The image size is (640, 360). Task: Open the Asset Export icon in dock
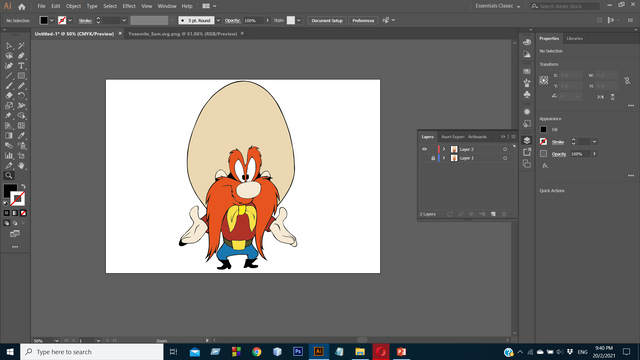coord(527,152)
